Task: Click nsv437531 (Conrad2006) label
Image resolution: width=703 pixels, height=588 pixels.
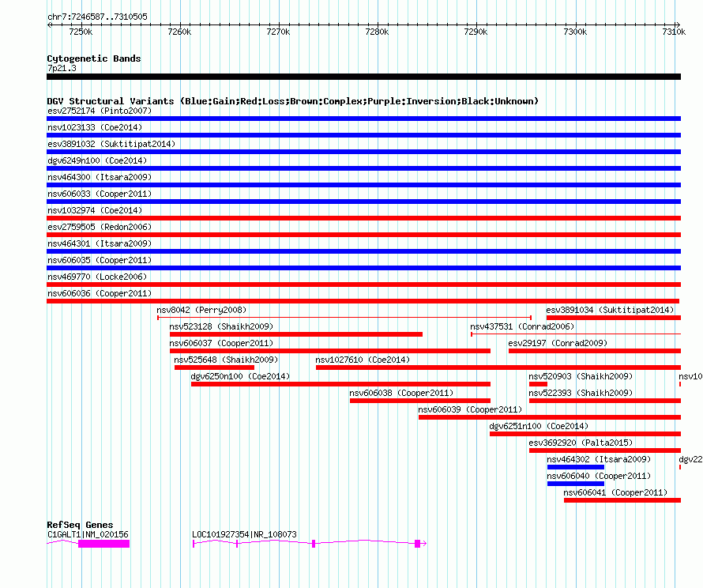Action: click(x=522, y=326)
